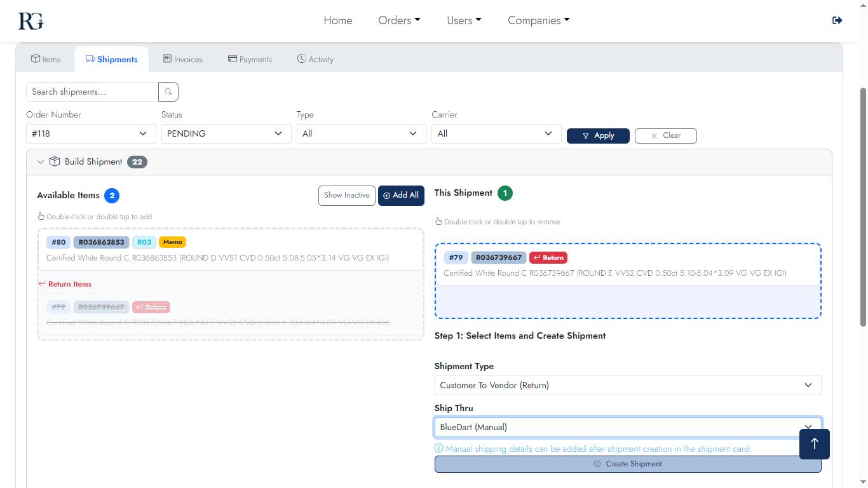
Task: Click the Build Shipment count badge 22
Action: (x=137, y=162)
